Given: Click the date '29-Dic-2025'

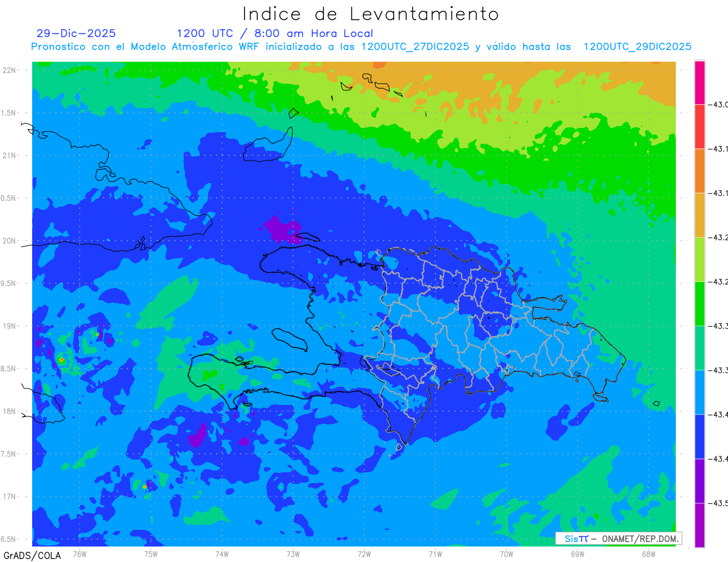Looking at the screenshot, I should (76, 33).
